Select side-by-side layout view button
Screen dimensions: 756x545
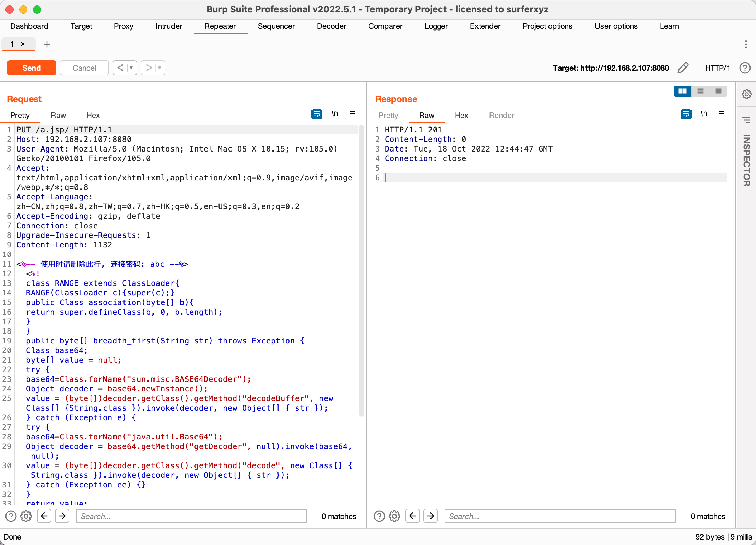pos(682,91)
